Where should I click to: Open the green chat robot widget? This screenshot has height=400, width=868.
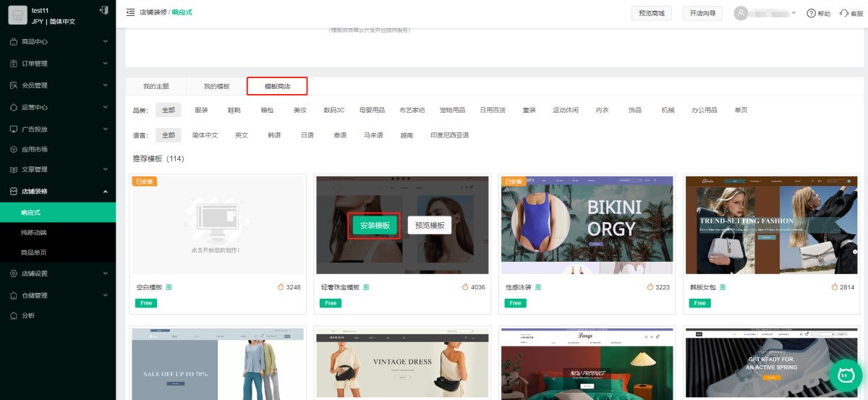pos(846,375)
